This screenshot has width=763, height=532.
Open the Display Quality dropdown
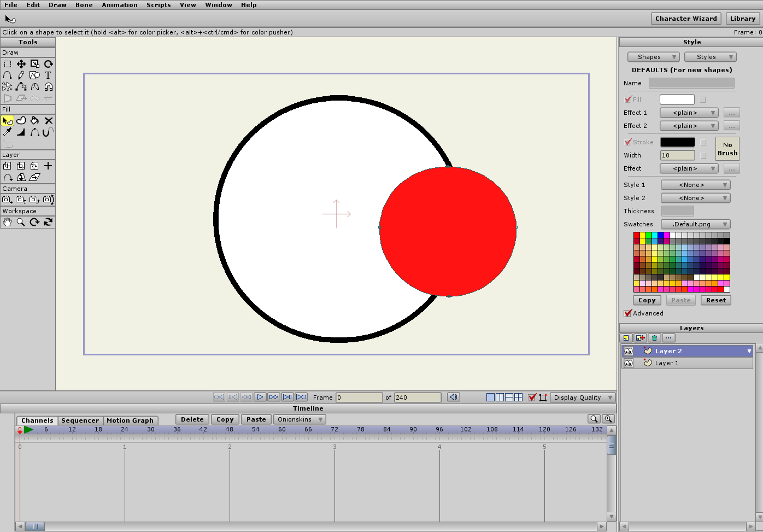coord(583,397)
